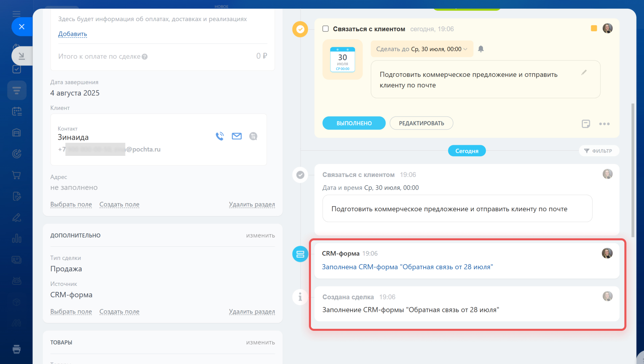Click user avatar on CRM-форма entry
Viewport: 644px width, 364px height.
pos(607,253)
